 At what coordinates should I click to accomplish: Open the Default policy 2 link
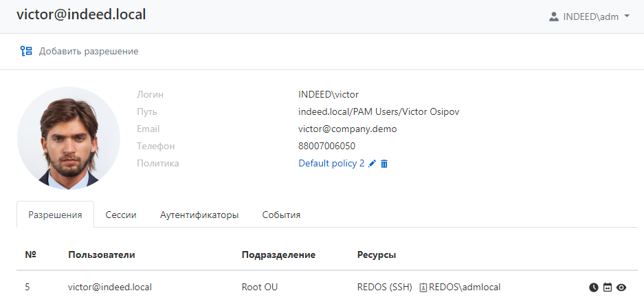point(331,164)
